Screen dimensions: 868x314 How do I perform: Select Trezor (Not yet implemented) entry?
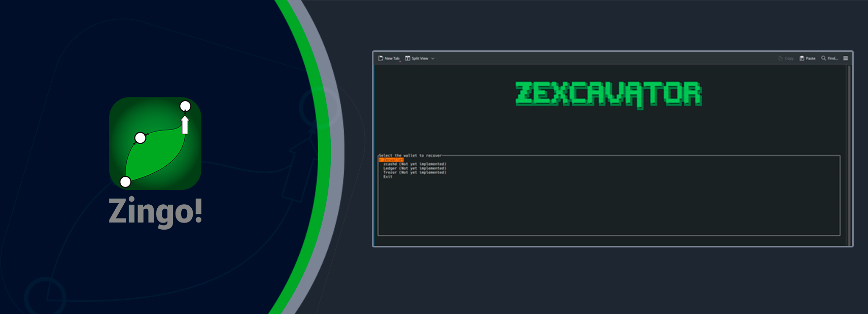tap(414, 172)
